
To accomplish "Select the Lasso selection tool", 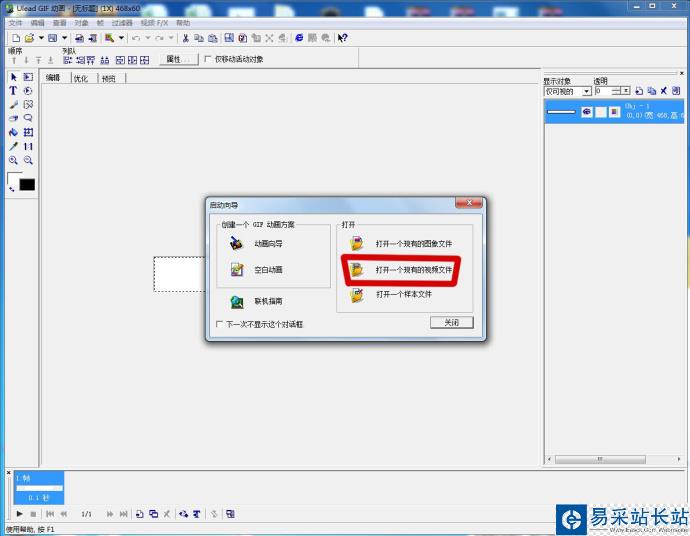I will pos(28,118).
